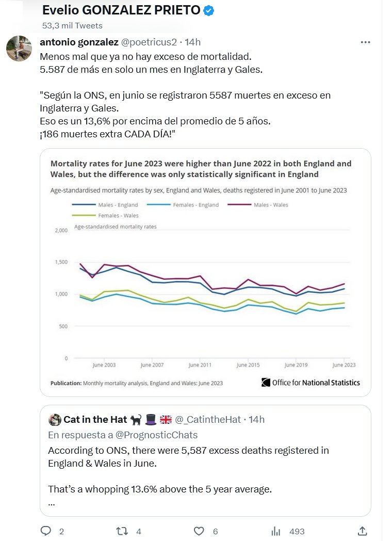Image resolution: width=392 pixels, height=541 pixels.
Task: Retweet using the retweet arrows icon
Action: (122, 531)
